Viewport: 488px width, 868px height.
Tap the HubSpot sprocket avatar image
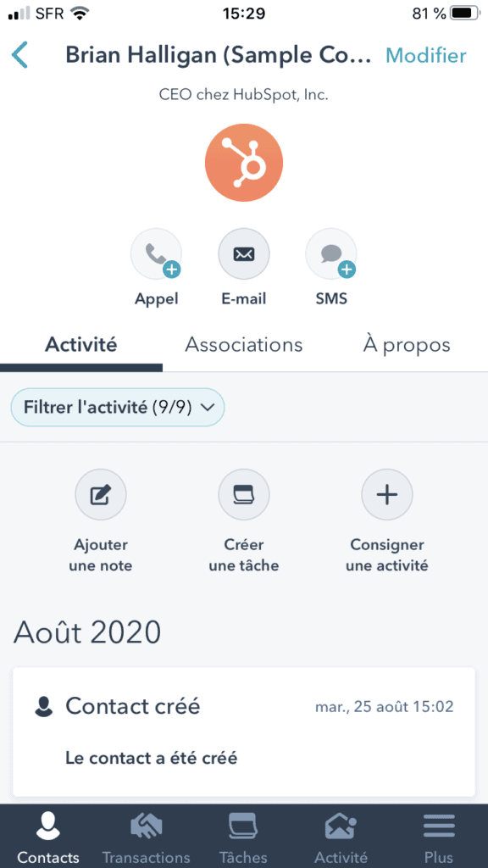pos(243,162)
